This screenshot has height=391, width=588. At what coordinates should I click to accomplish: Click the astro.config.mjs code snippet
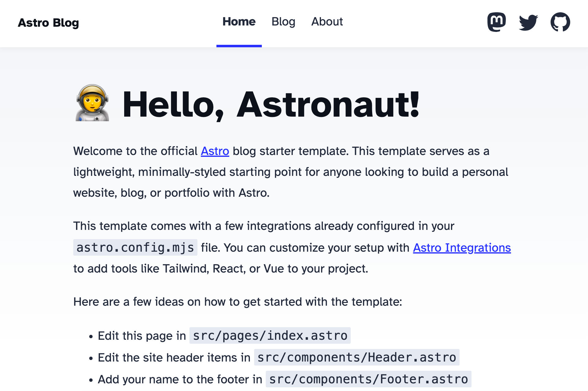coord(135,247)
